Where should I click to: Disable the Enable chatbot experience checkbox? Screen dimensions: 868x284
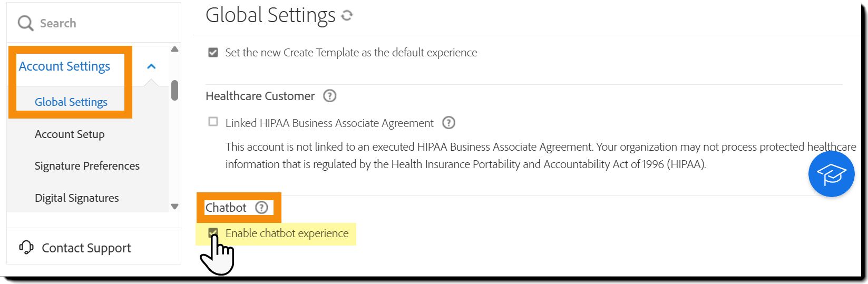[213, 233]
